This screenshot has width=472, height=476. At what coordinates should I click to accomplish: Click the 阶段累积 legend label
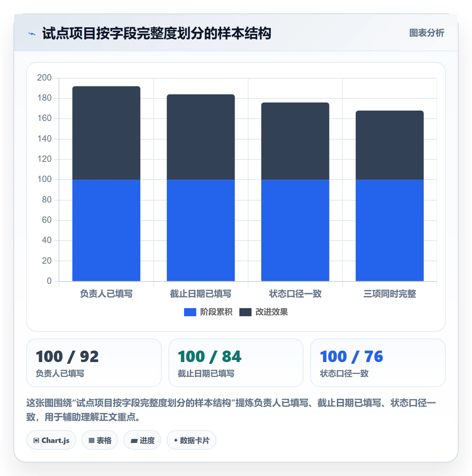coord(216,312)
